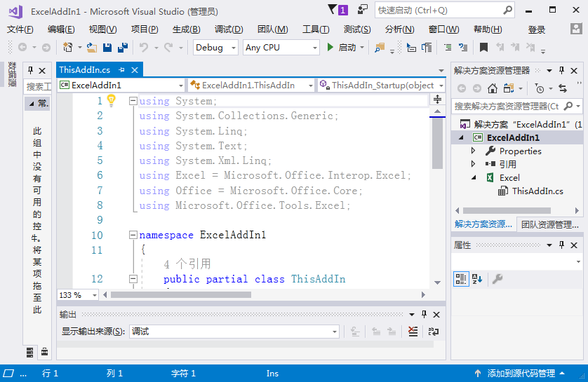
Task: Toggle auto-hide pin on Properties panel
Action: coord(561,245)
